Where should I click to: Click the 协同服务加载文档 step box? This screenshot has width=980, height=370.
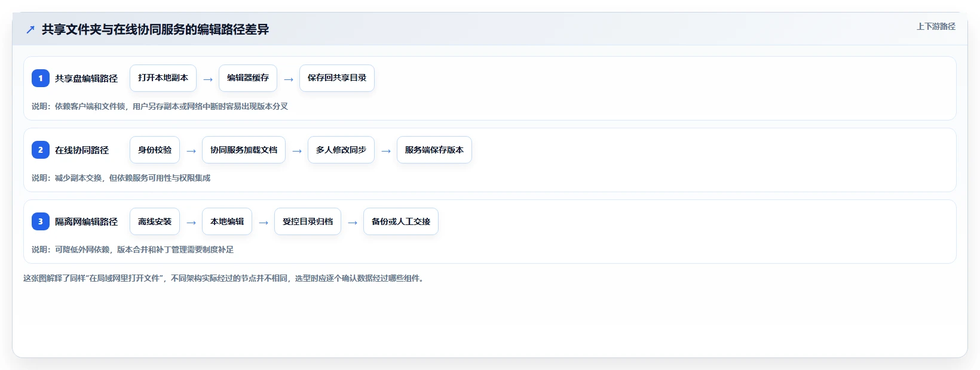[x=244, y=150]
